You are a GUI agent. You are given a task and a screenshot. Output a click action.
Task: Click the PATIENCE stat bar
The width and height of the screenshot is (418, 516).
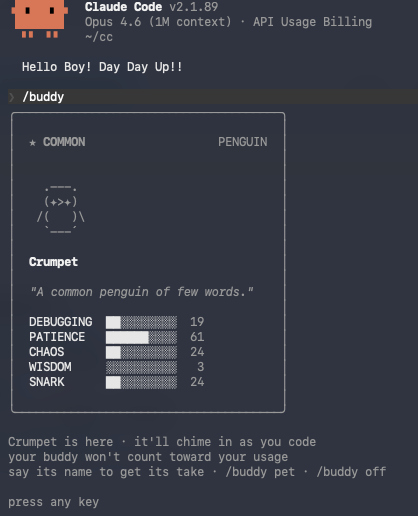(x=141, y=337)
